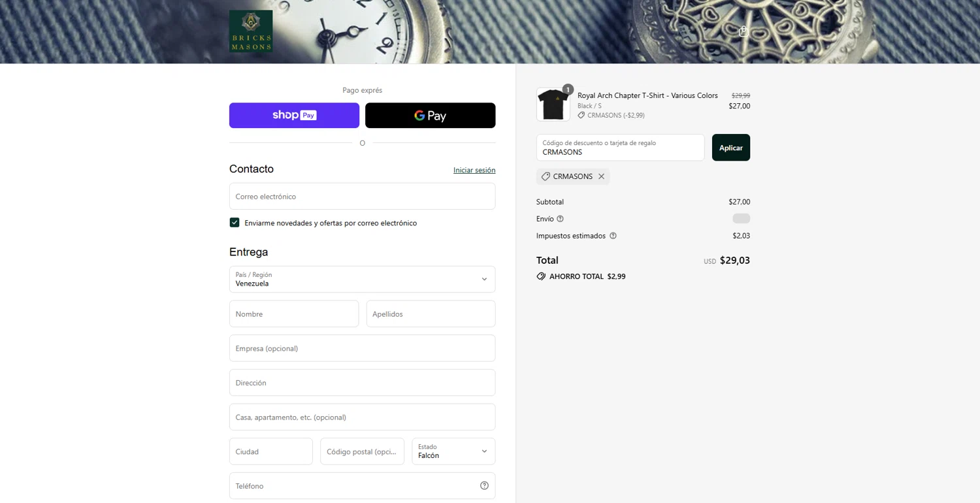Click the phone field help icon
The height and width of the screenshot is (503, 980).
tap(484, 485)
